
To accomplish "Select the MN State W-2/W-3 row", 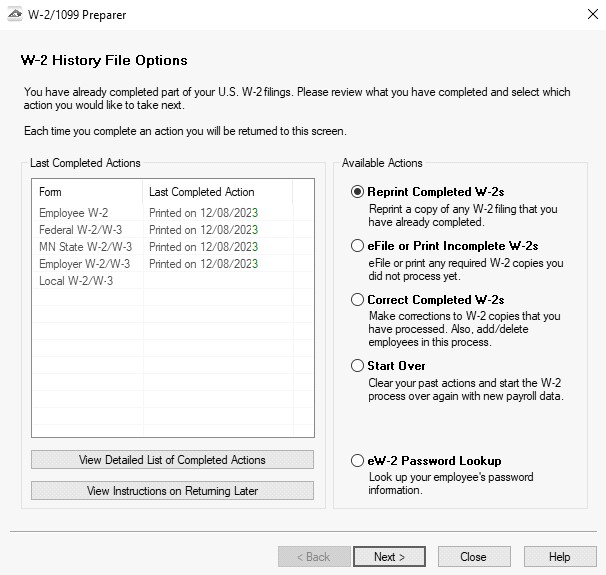I will (173, 247).
